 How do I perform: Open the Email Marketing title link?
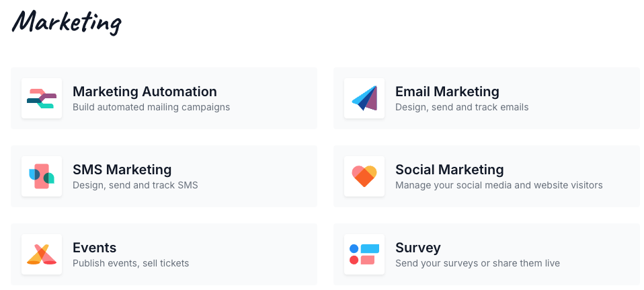447,92
